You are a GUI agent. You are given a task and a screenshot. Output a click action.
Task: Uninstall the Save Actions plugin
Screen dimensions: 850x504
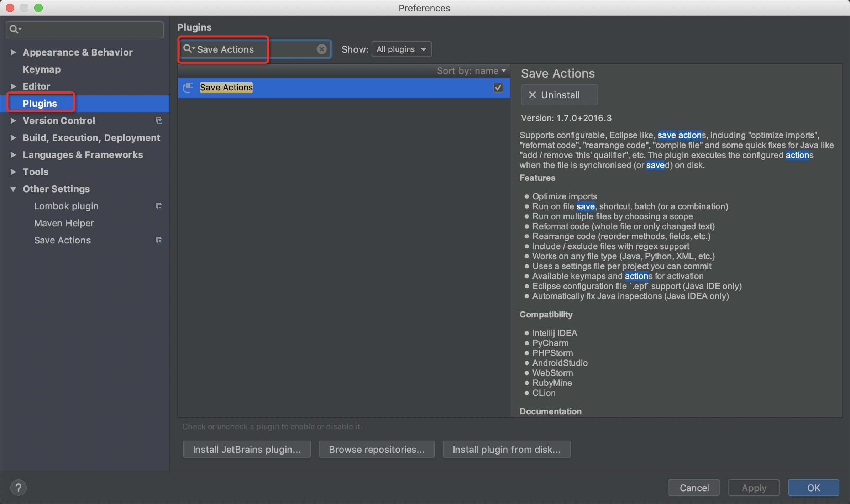pos(559,95)
